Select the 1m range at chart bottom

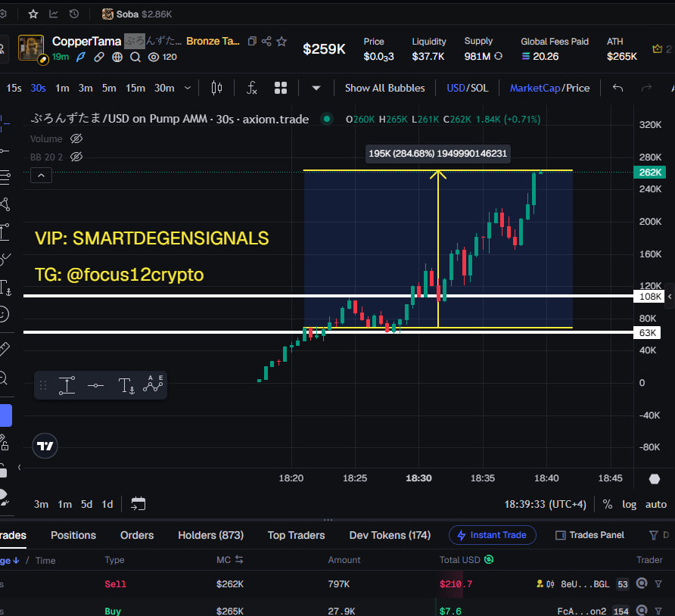coord(64,505)
